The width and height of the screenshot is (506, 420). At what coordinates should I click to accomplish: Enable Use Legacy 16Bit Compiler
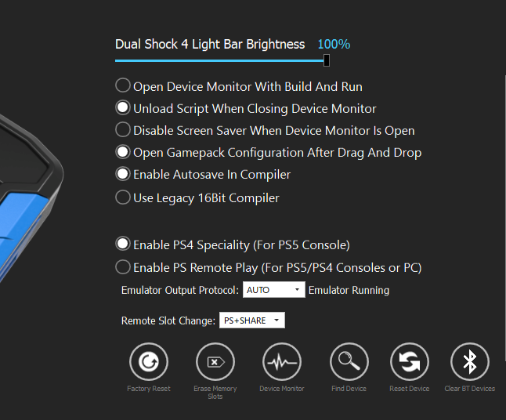123,197
